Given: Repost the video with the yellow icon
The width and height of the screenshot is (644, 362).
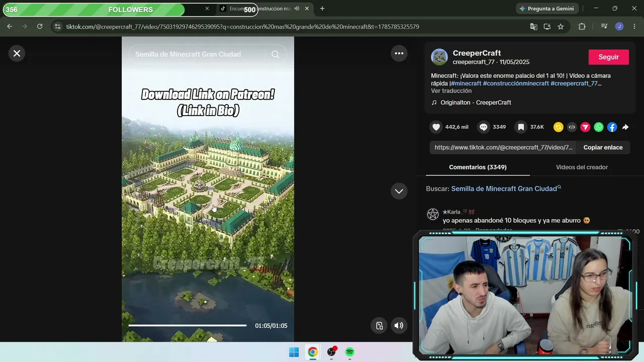Looking at the screenshot, I should tap(558, 127).
